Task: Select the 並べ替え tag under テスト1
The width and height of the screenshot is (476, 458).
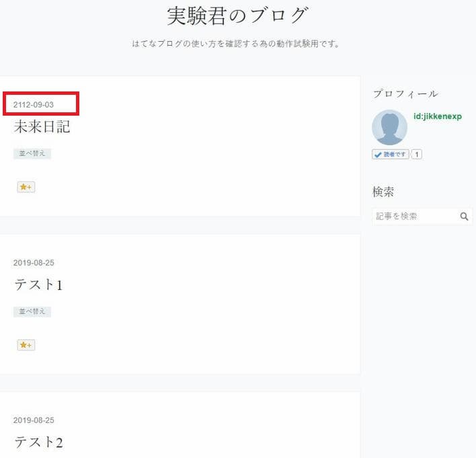Action: pyautogui.click(x=32, y=311)
